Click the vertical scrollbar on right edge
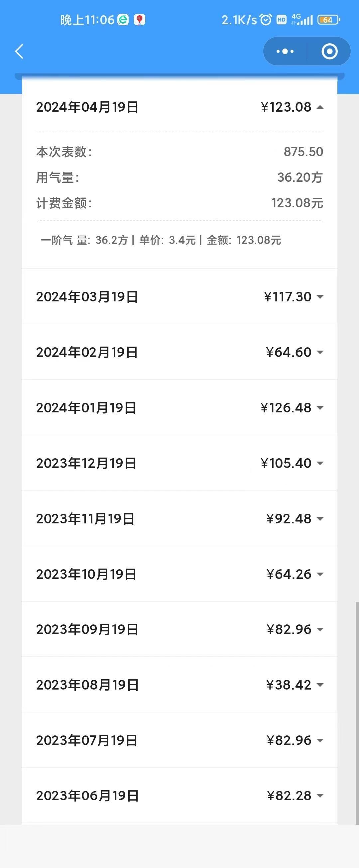359x868 pixels. click(357, 713)
